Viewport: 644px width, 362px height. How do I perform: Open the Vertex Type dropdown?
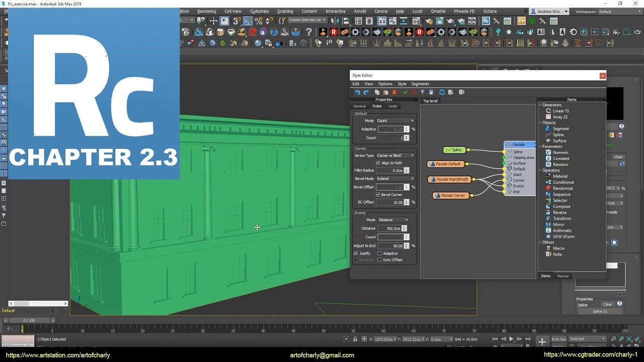tap(395, 155)
